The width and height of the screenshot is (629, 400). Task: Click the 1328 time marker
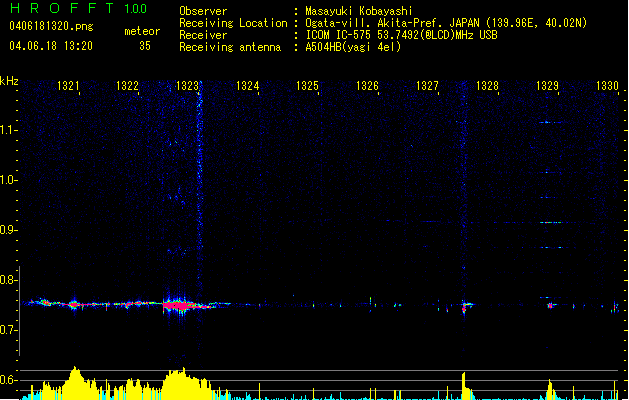(x=487, y=86)
